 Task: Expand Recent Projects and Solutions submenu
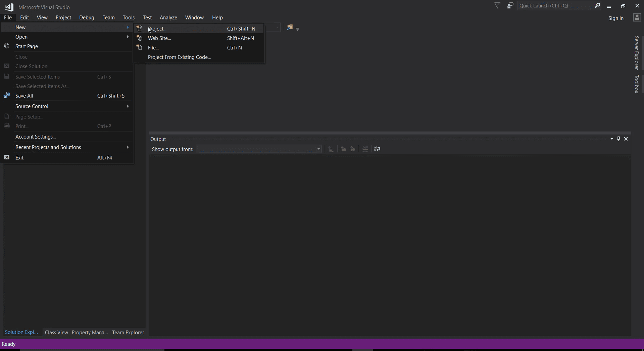[67, 147]
